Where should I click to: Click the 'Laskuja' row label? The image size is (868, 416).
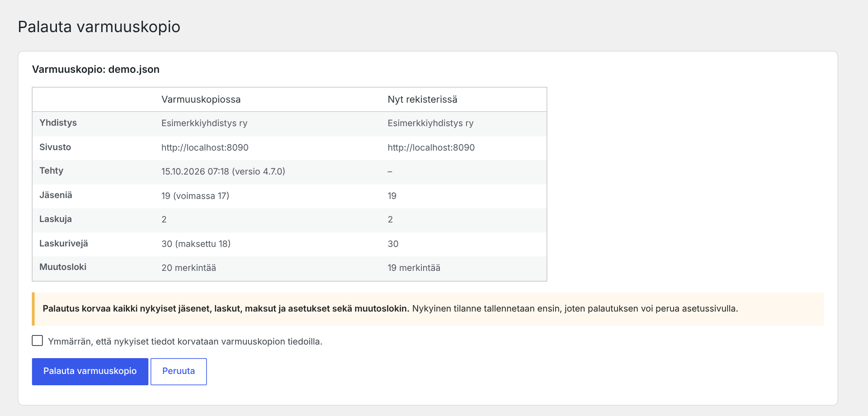(x=56, y=219)
